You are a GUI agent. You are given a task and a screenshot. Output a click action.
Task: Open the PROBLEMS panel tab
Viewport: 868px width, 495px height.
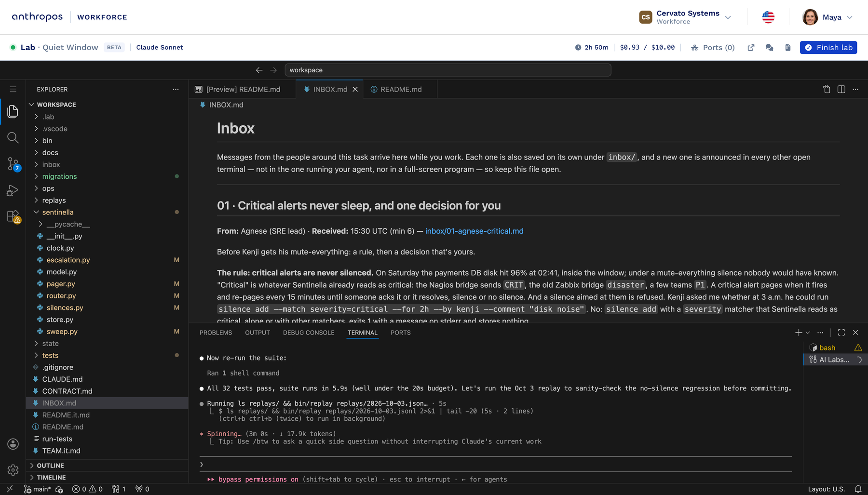(x=216, y=333)
